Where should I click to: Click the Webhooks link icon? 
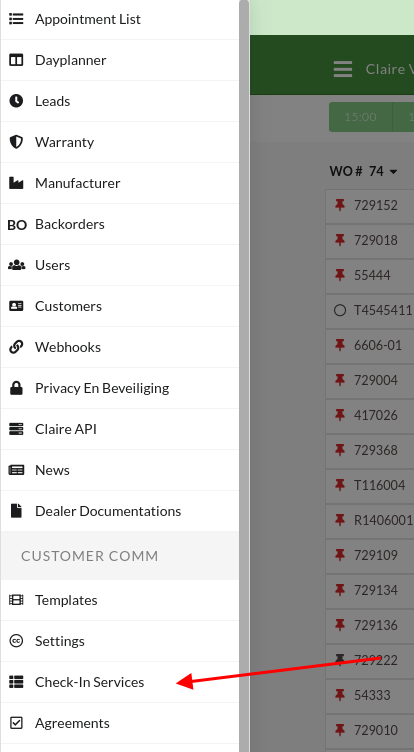tap(16, 347)
